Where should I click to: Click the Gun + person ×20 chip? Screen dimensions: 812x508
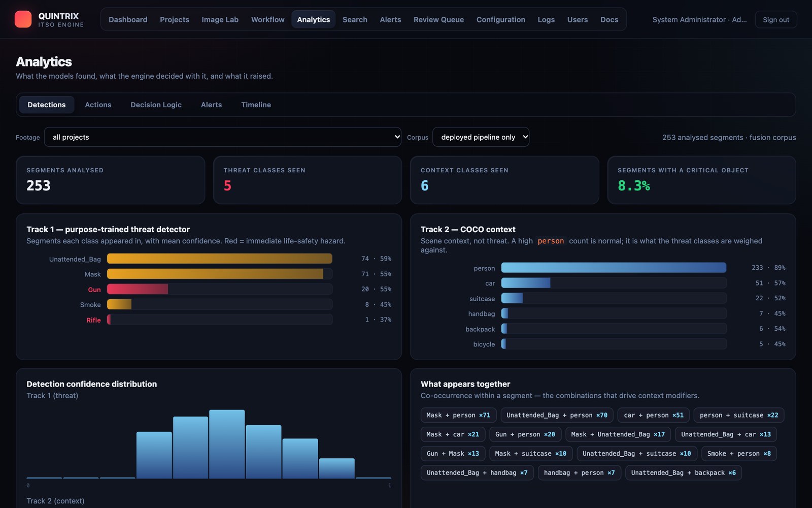pos(525,434)
